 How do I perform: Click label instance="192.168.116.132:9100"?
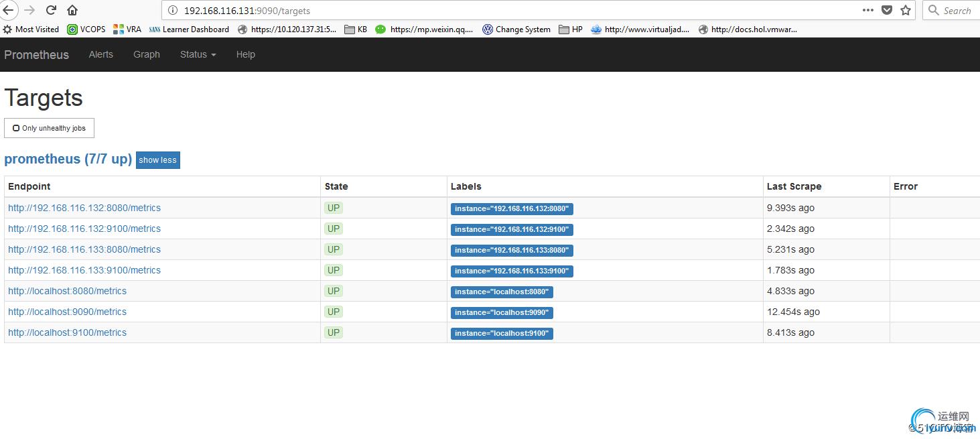click(512, 229)
